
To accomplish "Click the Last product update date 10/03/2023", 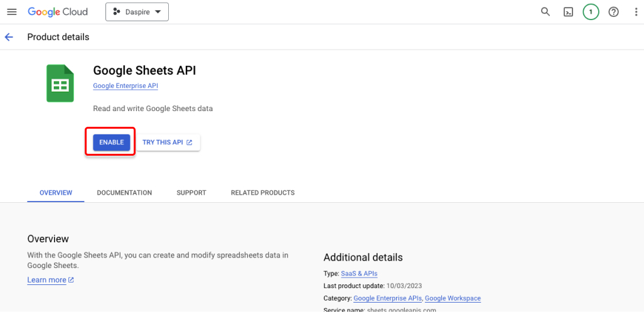I will coord(404,286).
